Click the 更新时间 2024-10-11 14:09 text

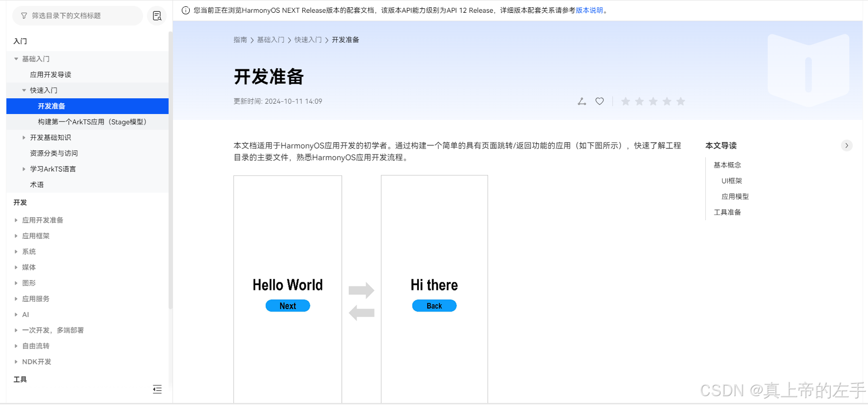[x=278, y=101]
